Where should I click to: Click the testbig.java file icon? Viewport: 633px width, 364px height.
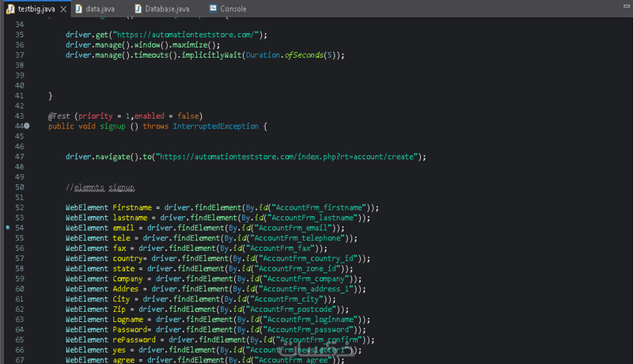[x=10, y=9]
